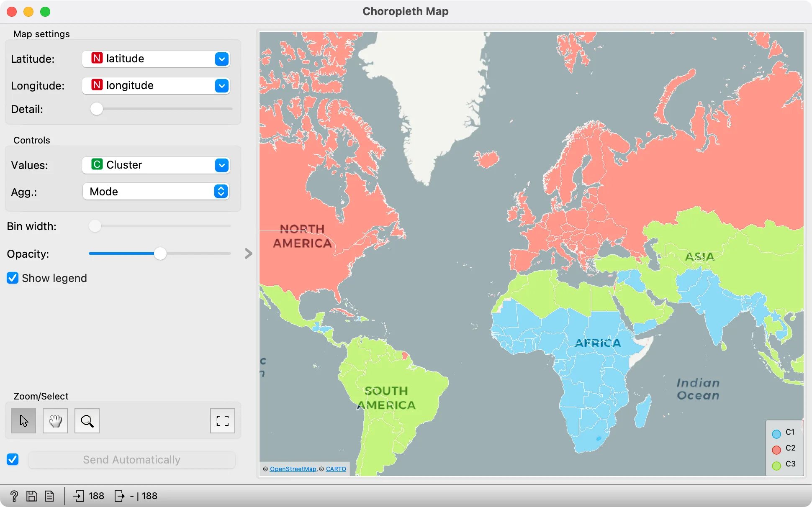Click the numeric N icon for latitude
This screenshot has height=507, width=812.
(x=97, y=58)
